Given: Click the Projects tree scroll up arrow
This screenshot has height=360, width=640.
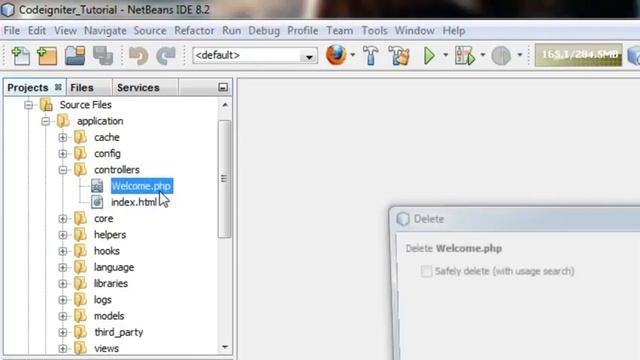Looking at the screenshot, I should tap(225, 105).
